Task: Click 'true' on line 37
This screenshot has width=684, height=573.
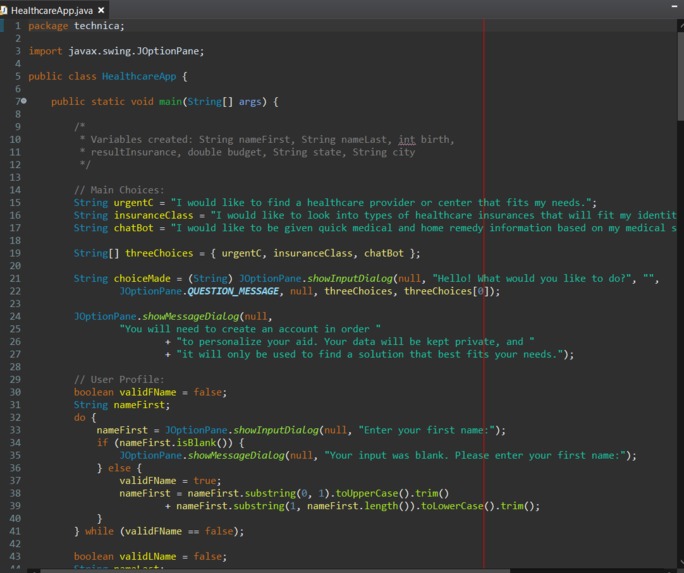Action: pos(205,481)
